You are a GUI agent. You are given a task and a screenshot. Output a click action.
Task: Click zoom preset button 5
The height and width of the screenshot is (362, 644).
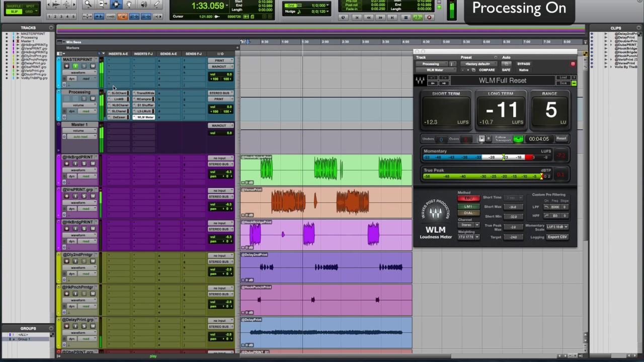[74, 17]
